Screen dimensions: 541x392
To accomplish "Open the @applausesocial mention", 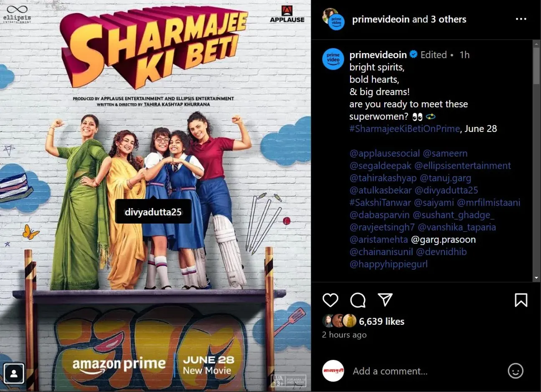I will pyautogui.click(x=385, y=153).
